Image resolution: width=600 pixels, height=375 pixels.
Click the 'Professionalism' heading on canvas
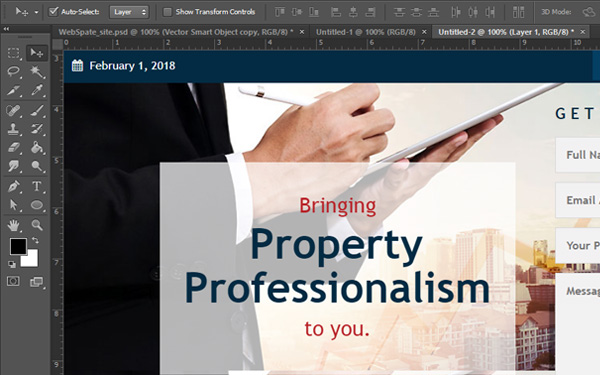pos(337,288)
